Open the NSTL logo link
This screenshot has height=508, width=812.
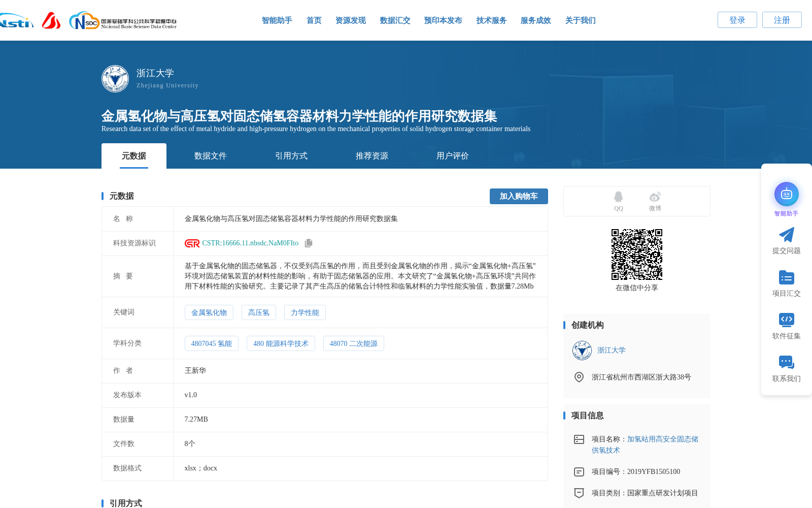16,21
